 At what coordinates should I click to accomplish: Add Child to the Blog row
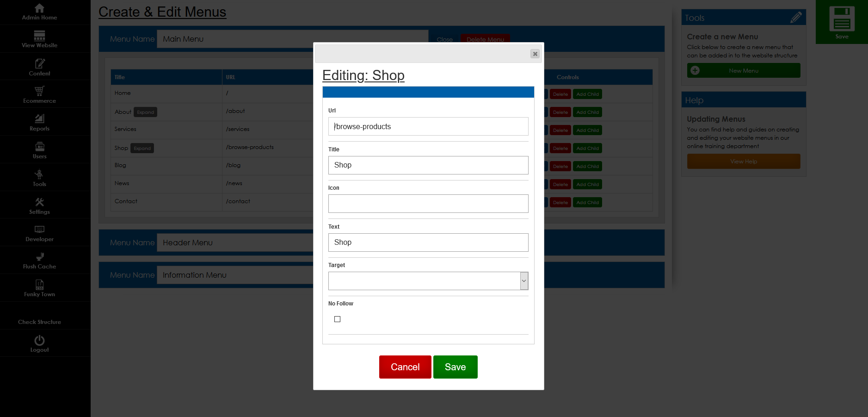[587, 166]
